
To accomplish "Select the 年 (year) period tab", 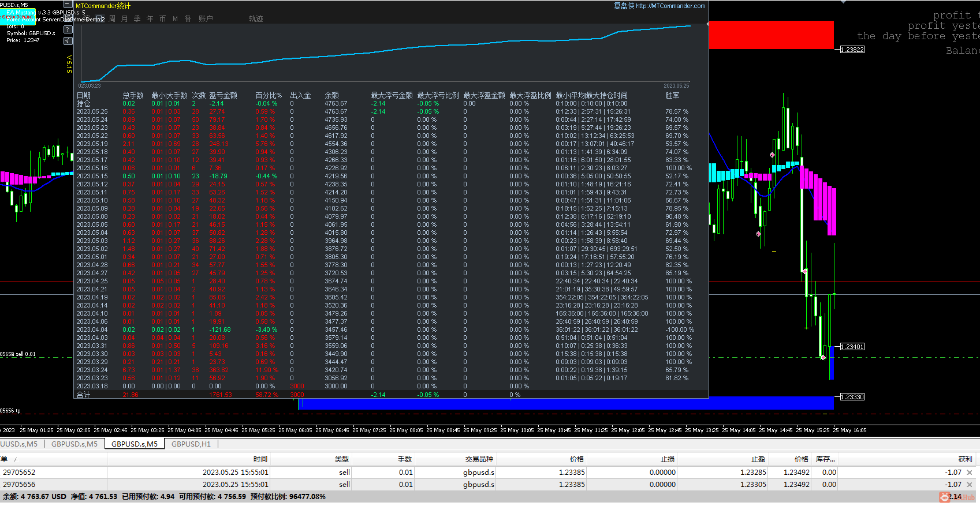I will (150, 19).
